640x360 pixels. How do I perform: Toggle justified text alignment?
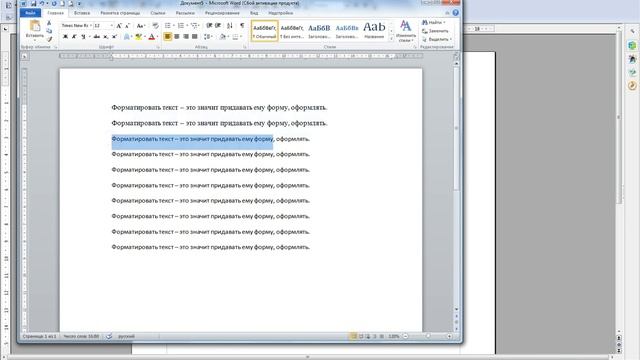(x=195, y=37)
